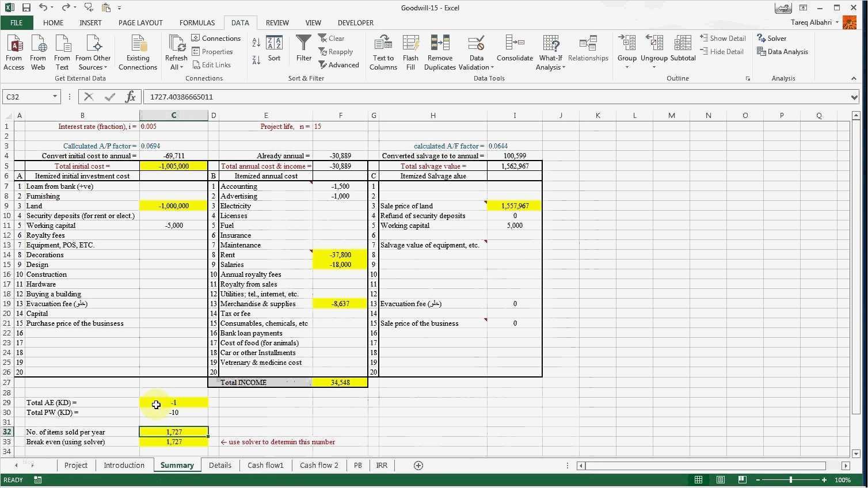This screenshot has width=868, height=488.
Task: Open the IRR sheet tab
Action: [382, 466]
